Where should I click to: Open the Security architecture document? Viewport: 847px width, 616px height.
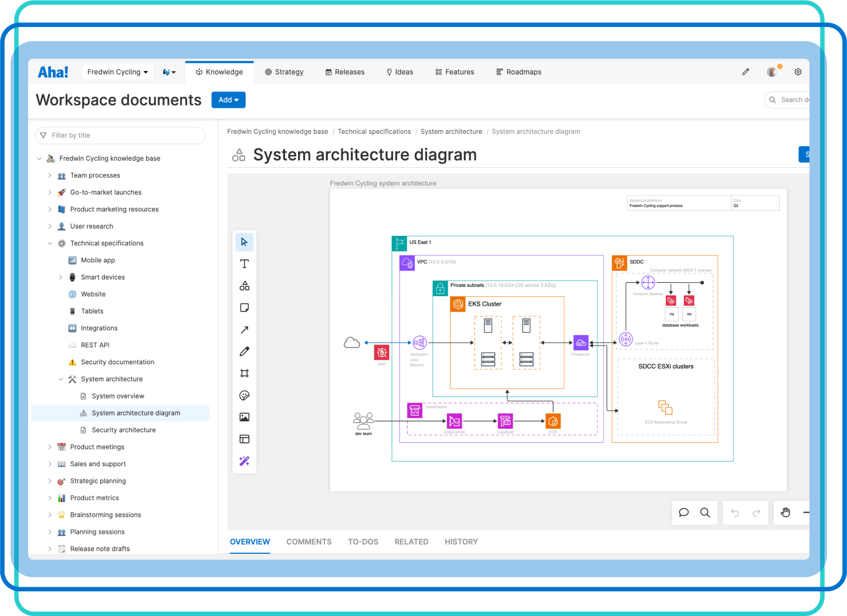[124, 430]
